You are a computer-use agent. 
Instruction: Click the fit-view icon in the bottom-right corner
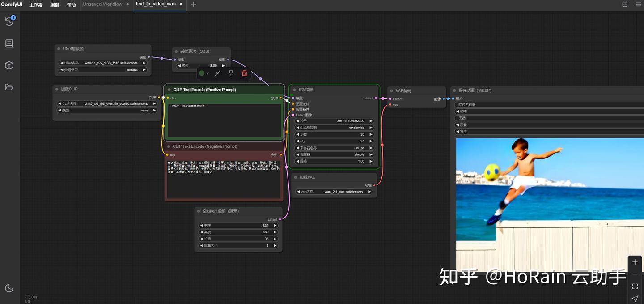pyautogui.click(x=635, y=286)
